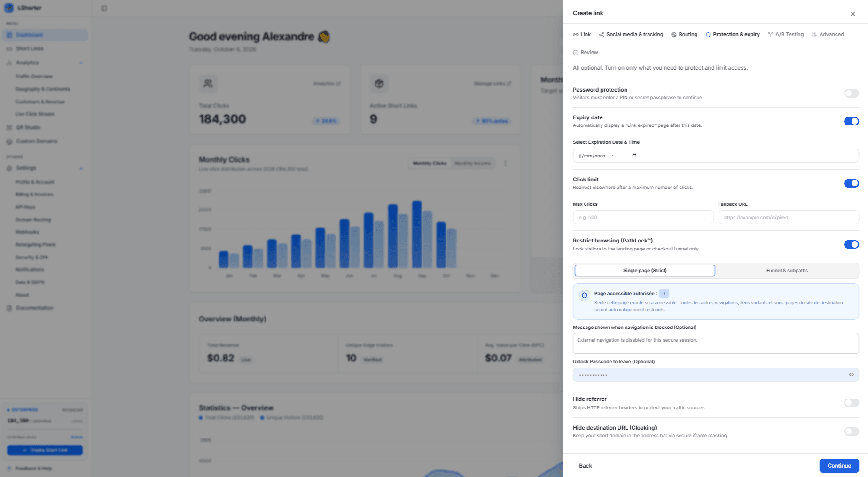Click the Continue button
Image resolution: width=868 pixels, height=477 pixels.
point(839,466)
